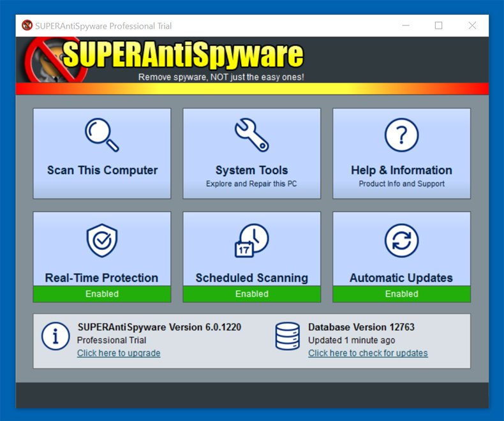Maximize the SUPERAntiSpyware window
This screenshot has width=504, height=421.
[x=438, y=26]
